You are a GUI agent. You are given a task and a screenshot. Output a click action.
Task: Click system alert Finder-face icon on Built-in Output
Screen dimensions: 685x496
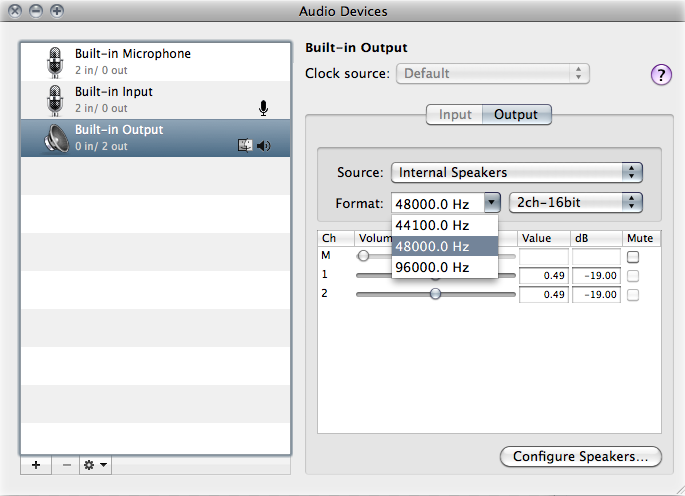245,145
